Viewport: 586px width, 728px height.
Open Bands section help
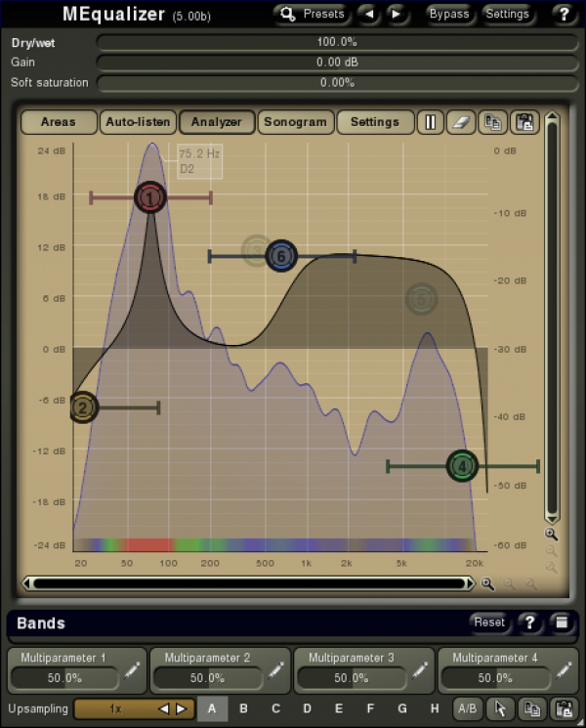[529, 622]
